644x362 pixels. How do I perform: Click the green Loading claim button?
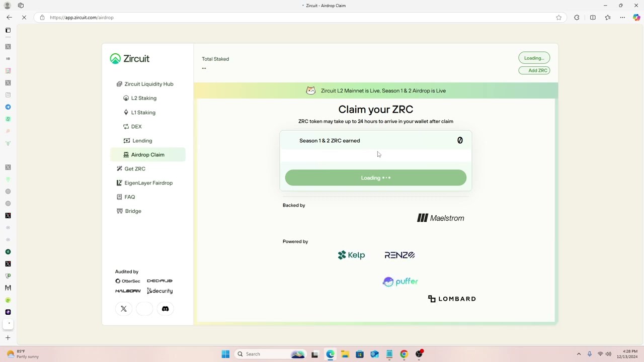376,177
